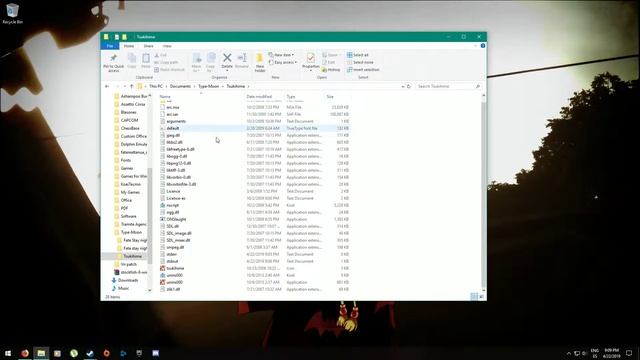Open the Copy to menu
Viewport: 640px width, 360px height.
[x=211, y=62]
